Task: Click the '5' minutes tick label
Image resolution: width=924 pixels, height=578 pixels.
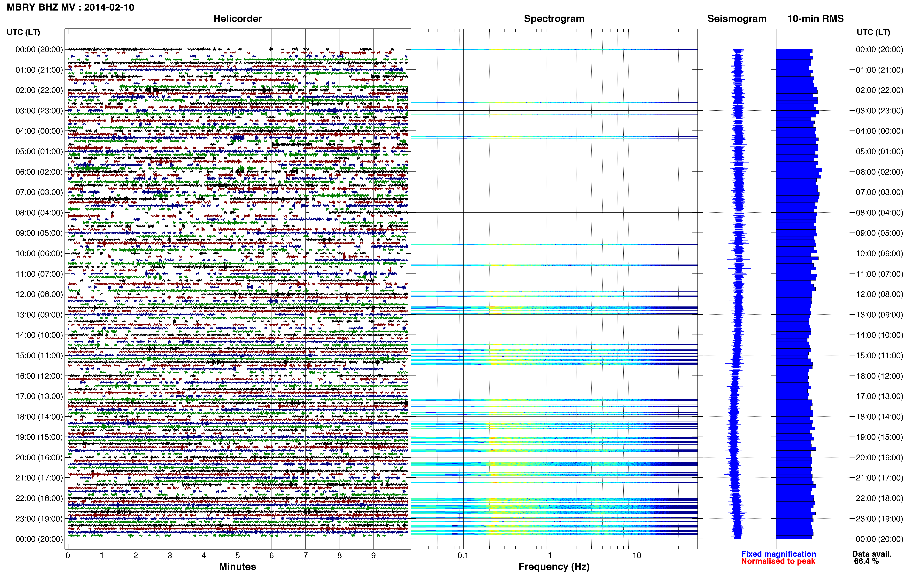Action: coord(238,555)
